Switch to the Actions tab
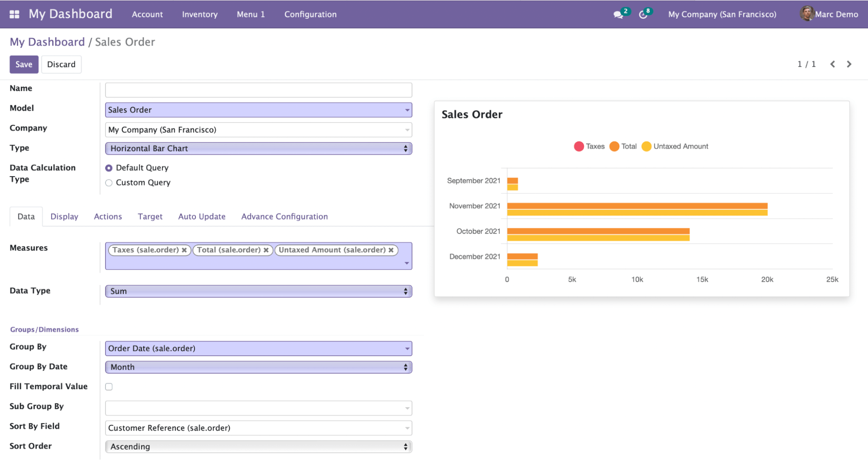The width and height of the screenshot is (868, 460). [108, 217]
